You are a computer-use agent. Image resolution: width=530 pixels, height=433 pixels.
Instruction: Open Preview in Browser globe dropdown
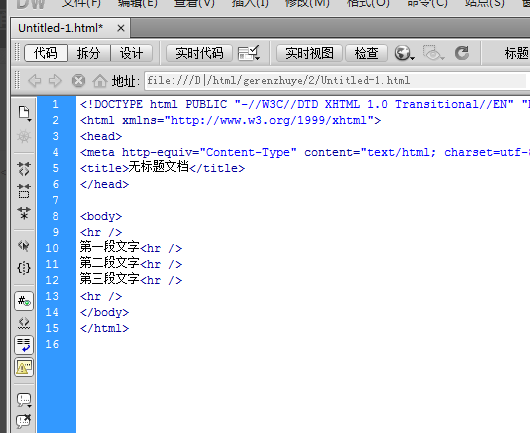point(404,53)
